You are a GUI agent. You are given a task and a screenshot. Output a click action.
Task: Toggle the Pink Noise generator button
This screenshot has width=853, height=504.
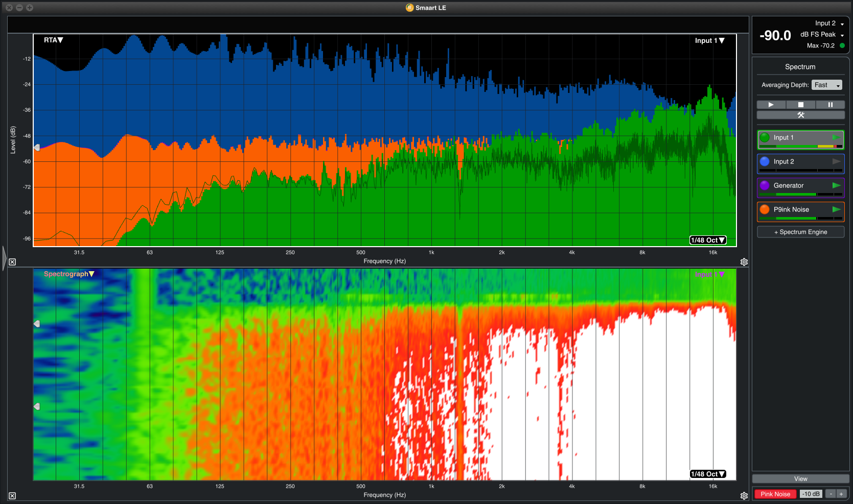click(775, 494)
